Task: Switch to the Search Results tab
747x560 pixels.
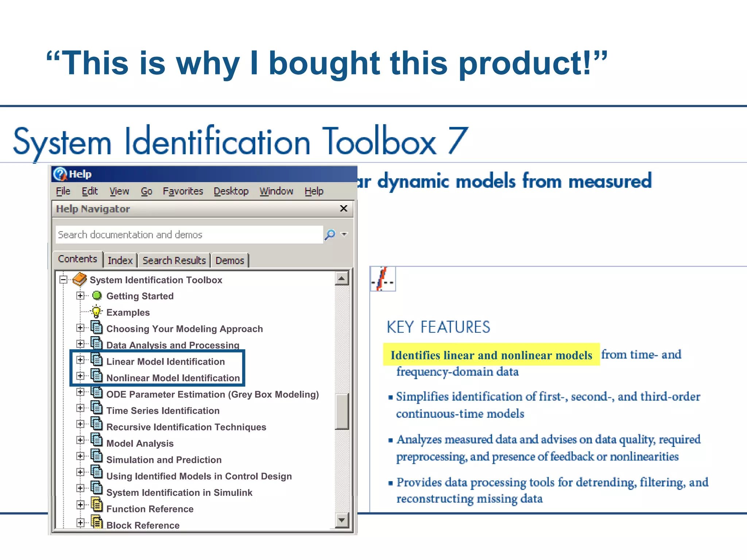Action: click(x=174, y=260)
